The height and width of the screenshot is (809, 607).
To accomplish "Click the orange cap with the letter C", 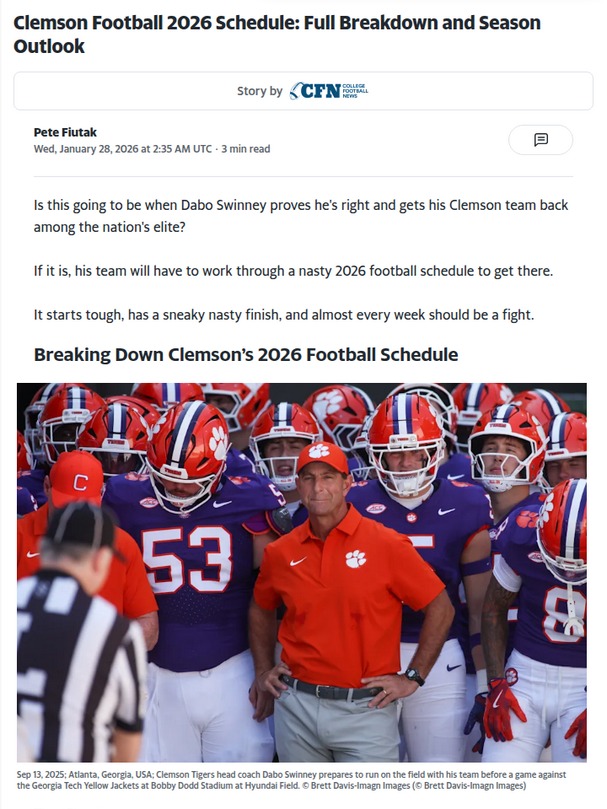I will click(x=77, y=479).
